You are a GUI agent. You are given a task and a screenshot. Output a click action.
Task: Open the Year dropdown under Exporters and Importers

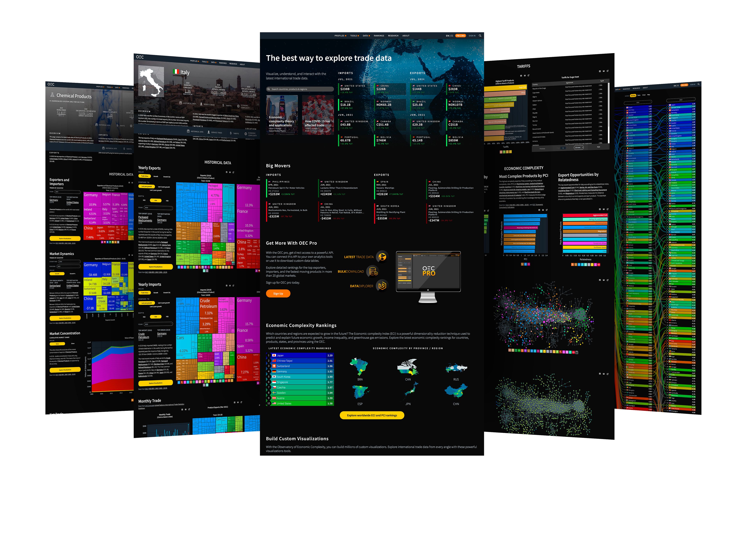pos(68,192)
